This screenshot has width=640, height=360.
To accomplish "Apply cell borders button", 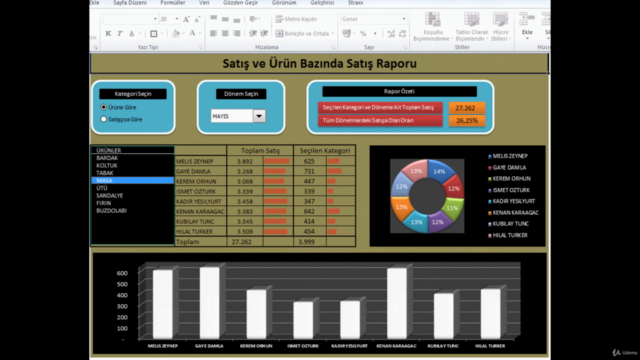I will (x=153, y=33).
